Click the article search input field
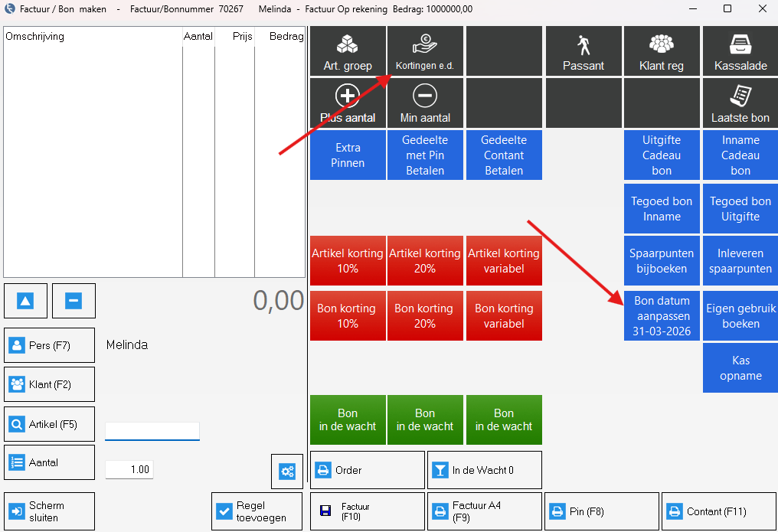Image resolution: width=778 pixels, height=532 pixels. pos(152,431)
